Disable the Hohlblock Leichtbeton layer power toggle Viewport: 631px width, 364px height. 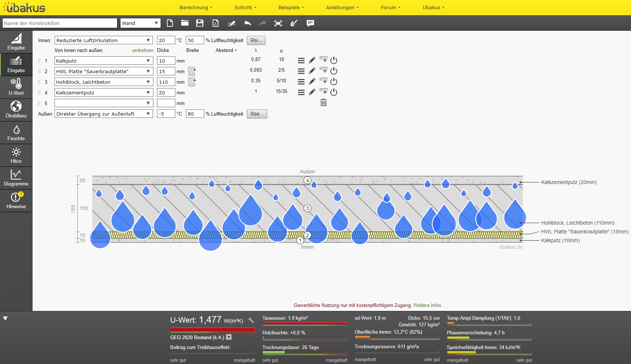coord(334,82)
